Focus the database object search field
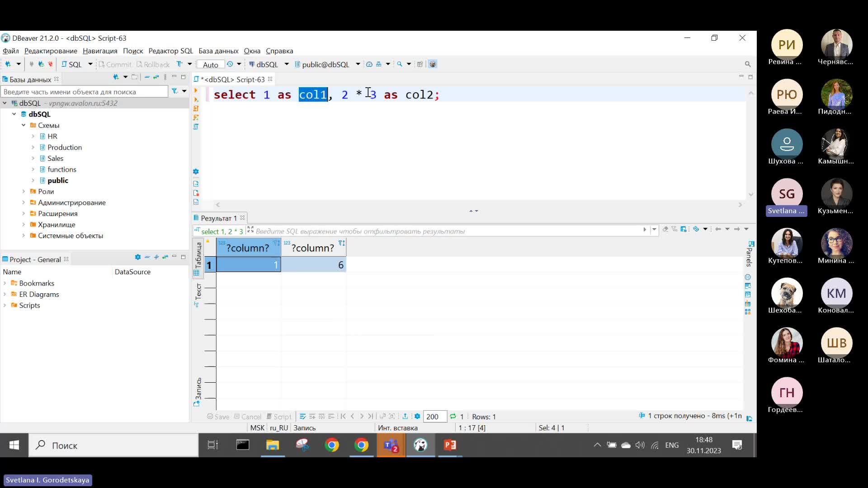This screenshot has width=868, height=488. [85, 92]
